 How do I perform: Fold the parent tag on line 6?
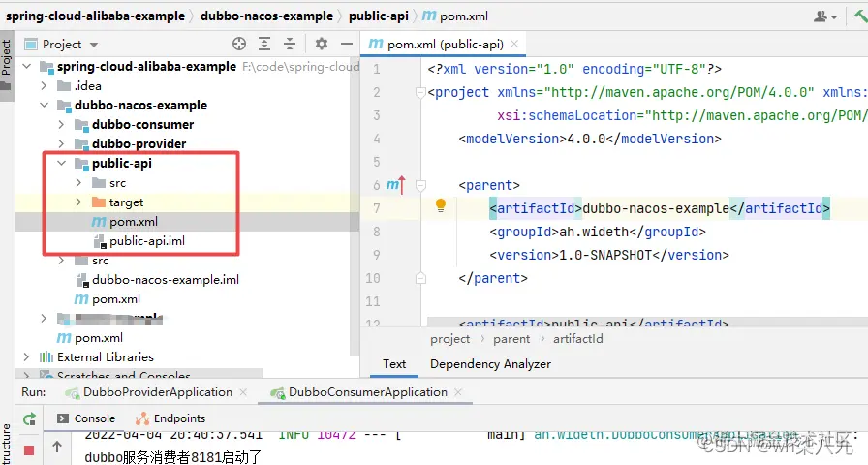pyautogui.click(x=420, y=185)
